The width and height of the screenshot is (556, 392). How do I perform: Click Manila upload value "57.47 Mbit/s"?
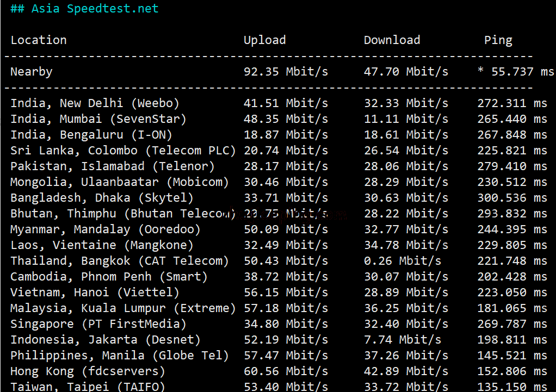click(x=286, y=356)
